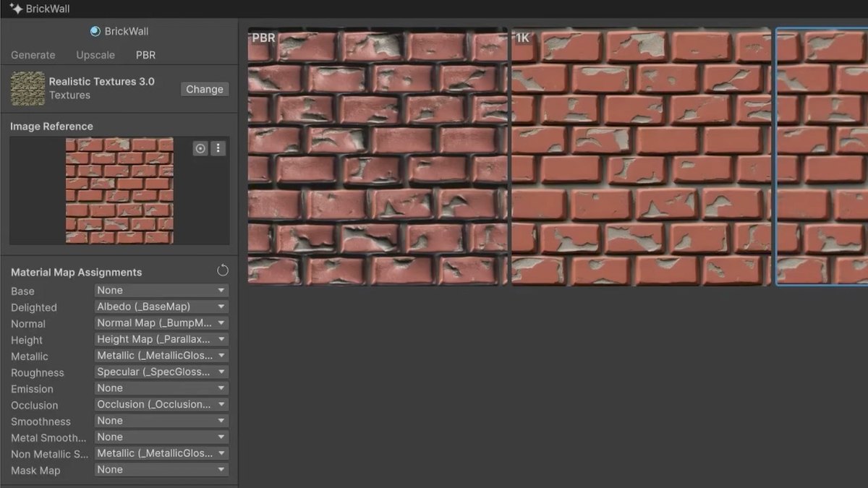Click the BrickWall window title text

pyautogui.click(x=48, y=9)
